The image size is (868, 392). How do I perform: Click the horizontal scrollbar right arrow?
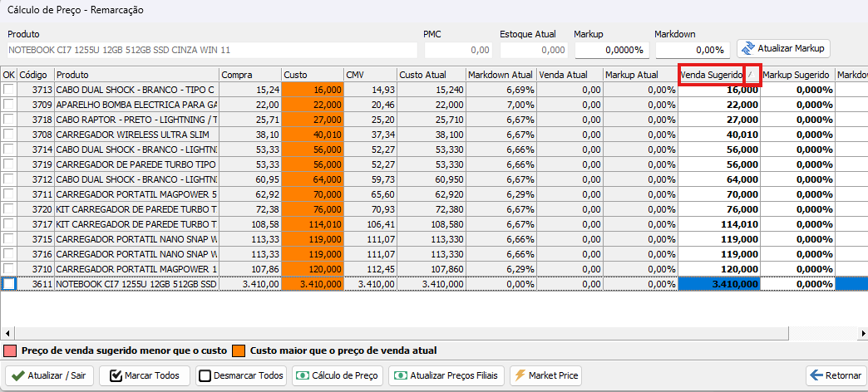coord(862,333)
